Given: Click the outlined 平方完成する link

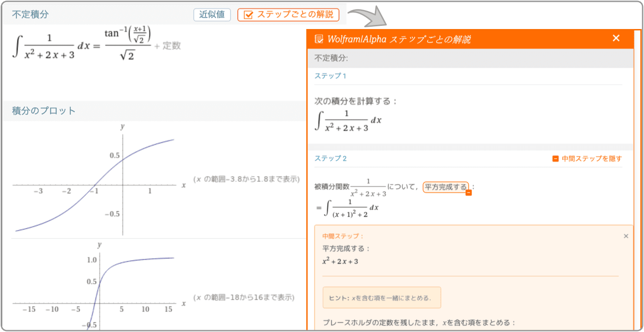Looking at the screenshot, I should click(x=445, y=187).
